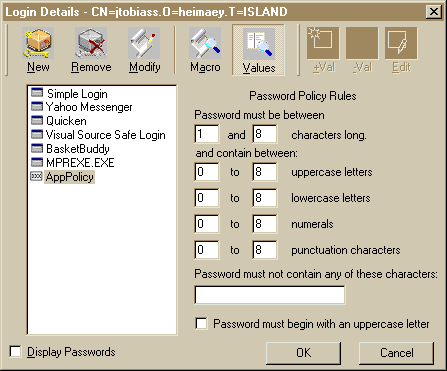
Task: Click the policy icon beside AppPolicy
Action: click(x=37, y=176)
